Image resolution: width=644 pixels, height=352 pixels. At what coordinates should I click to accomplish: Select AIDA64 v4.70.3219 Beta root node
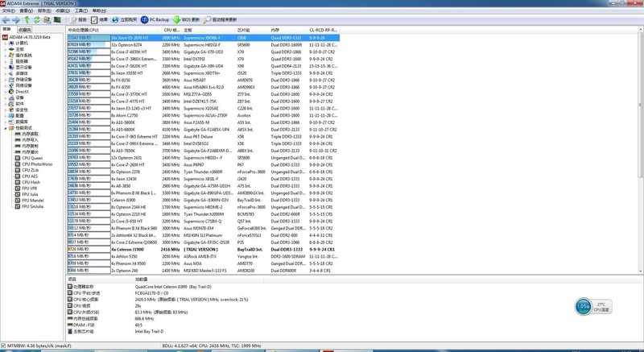coord(27,37)
